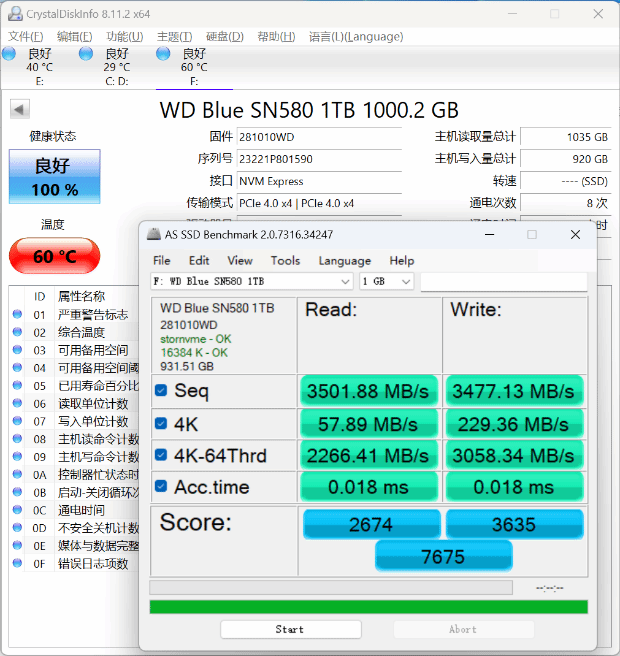Viewport: 620px width, 656px height.
Task: Click the empty text field beside 1 GB dropdown
Action: (504, 282)
